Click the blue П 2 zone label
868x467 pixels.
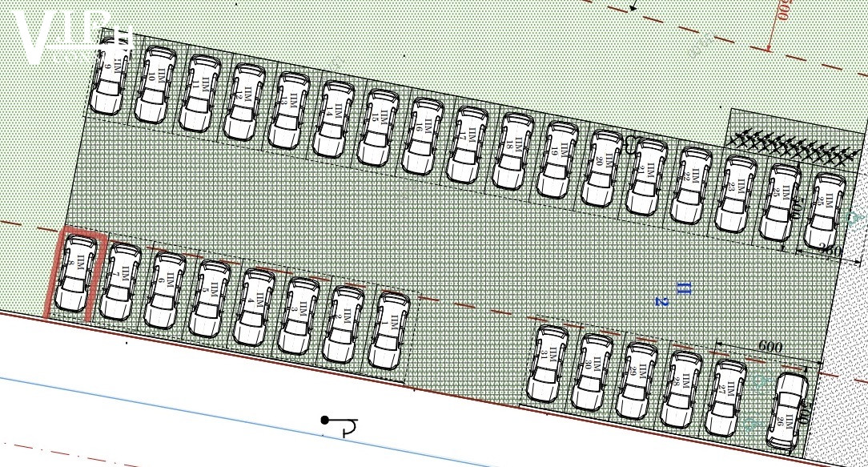671,293
